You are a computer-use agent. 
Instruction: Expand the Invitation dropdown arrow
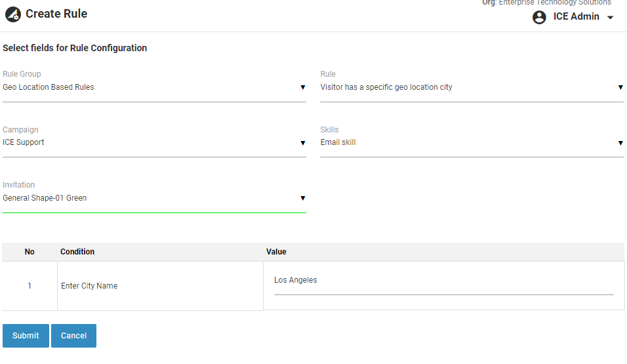coord(302,198)
